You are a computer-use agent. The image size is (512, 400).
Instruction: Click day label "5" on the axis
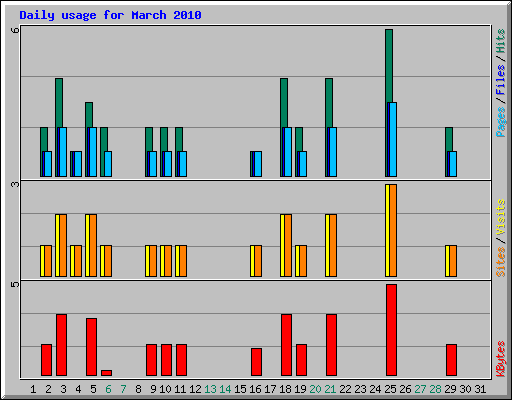click(93, 389)
